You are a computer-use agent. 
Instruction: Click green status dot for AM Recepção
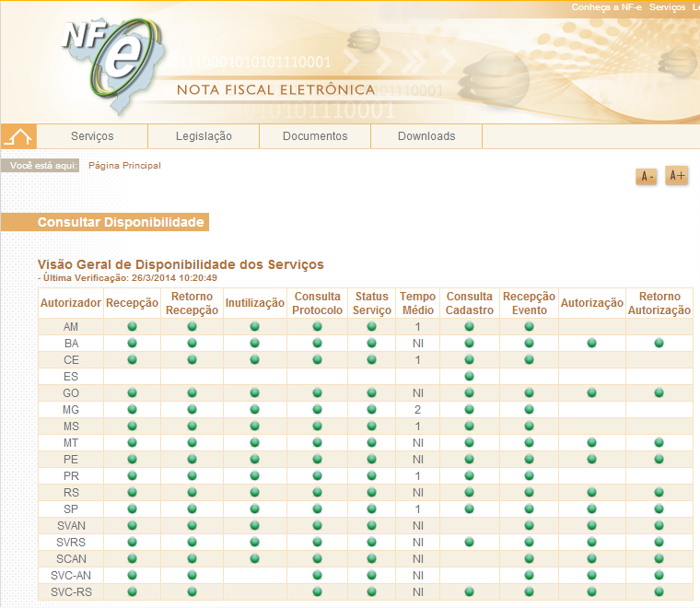[132, 326]
